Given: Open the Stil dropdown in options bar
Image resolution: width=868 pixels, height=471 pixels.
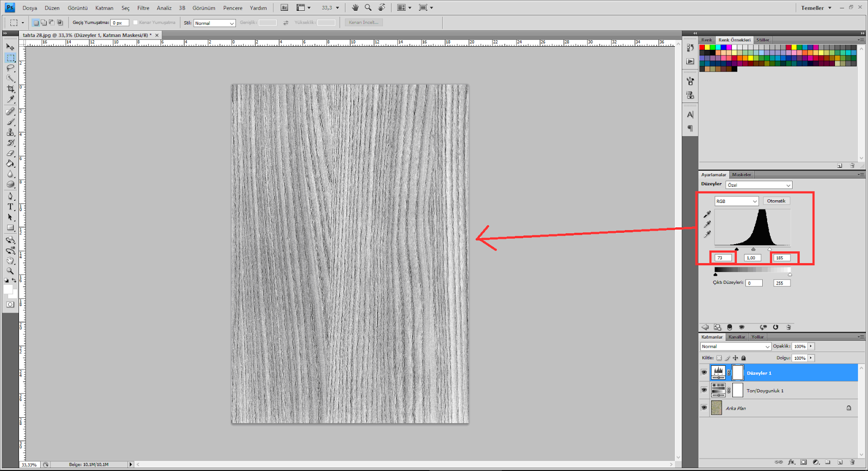Looking at the screenshot, I should click(x=214, y=23).
